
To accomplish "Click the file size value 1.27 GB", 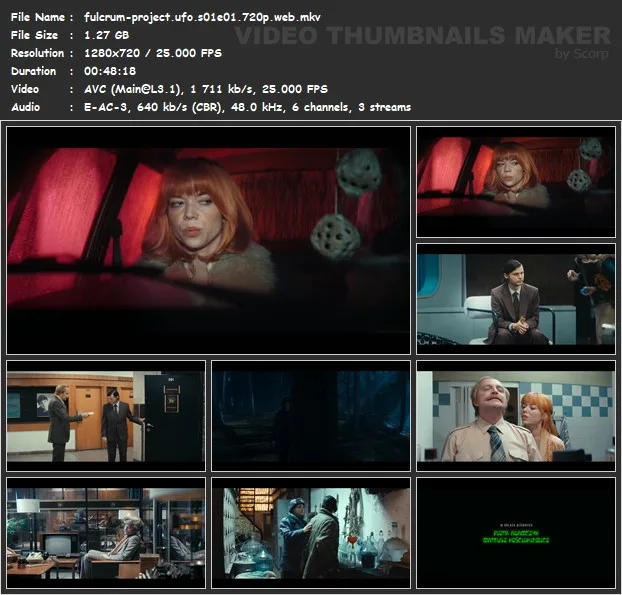I will coord(106,35).
